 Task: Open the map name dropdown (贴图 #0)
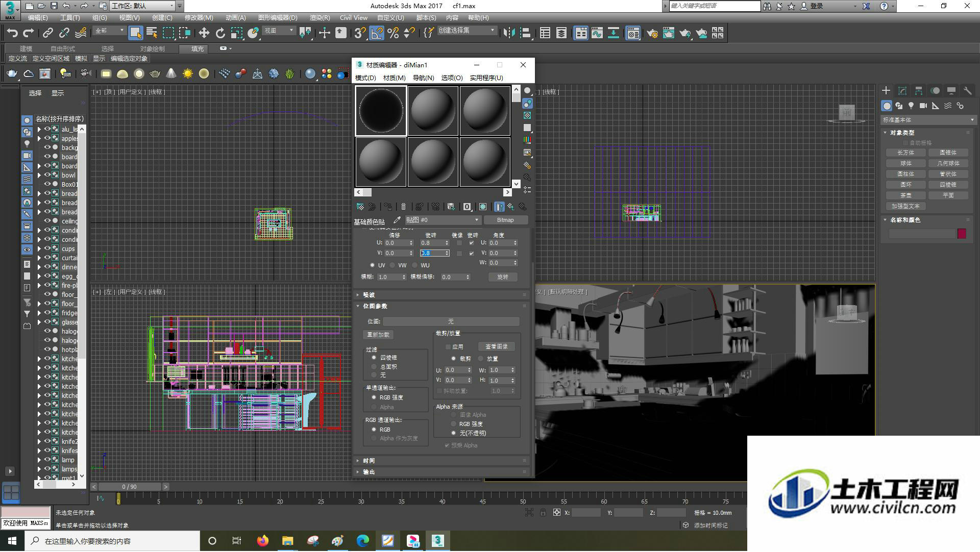443,220
